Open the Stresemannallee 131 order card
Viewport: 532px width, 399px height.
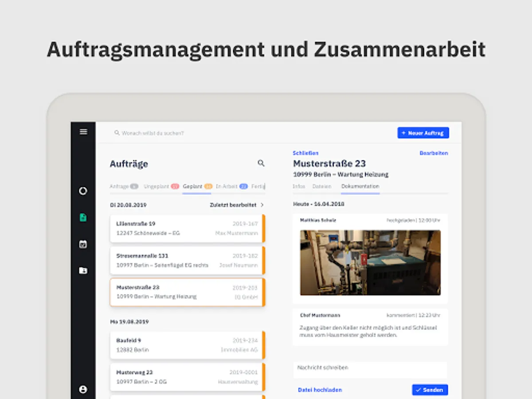pyautogui.click(x=187, y=261)
